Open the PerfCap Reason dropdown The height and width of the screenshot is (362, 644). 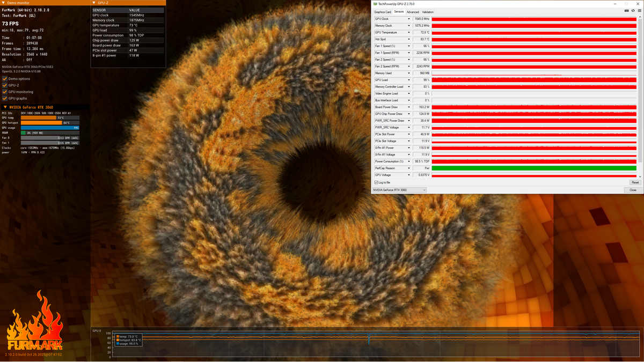[x=409, y=168]
